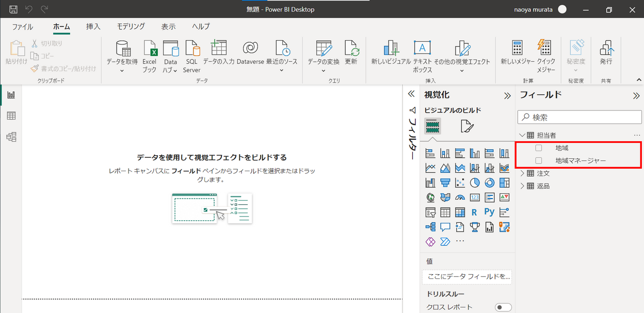Switch to the data table view icon
The width and height of the screenshot is (644, 313).
point(11,116)
